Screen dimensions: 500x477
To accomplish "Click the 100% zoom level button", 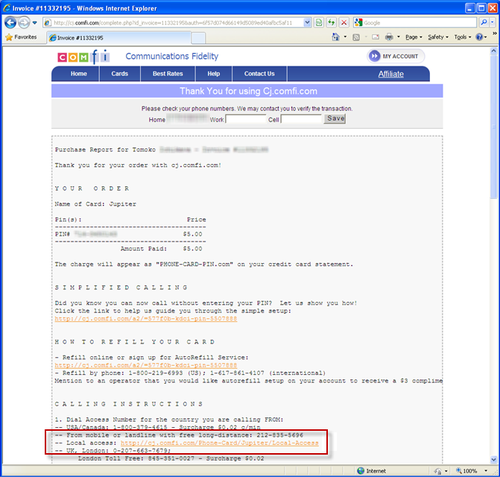I will [467, 471].
